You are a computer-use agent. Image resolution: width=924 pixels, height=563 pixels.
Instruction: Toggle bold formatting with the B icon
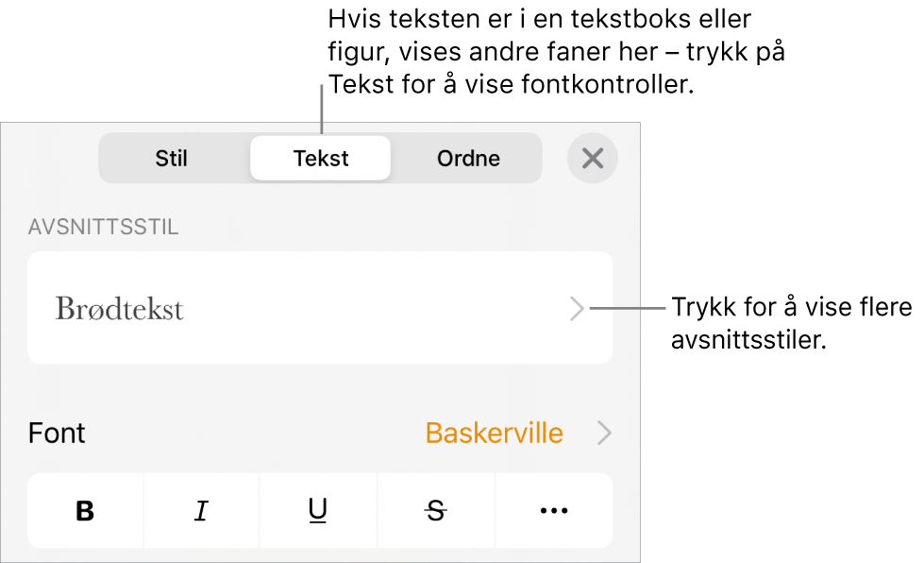tap(84, 511)
